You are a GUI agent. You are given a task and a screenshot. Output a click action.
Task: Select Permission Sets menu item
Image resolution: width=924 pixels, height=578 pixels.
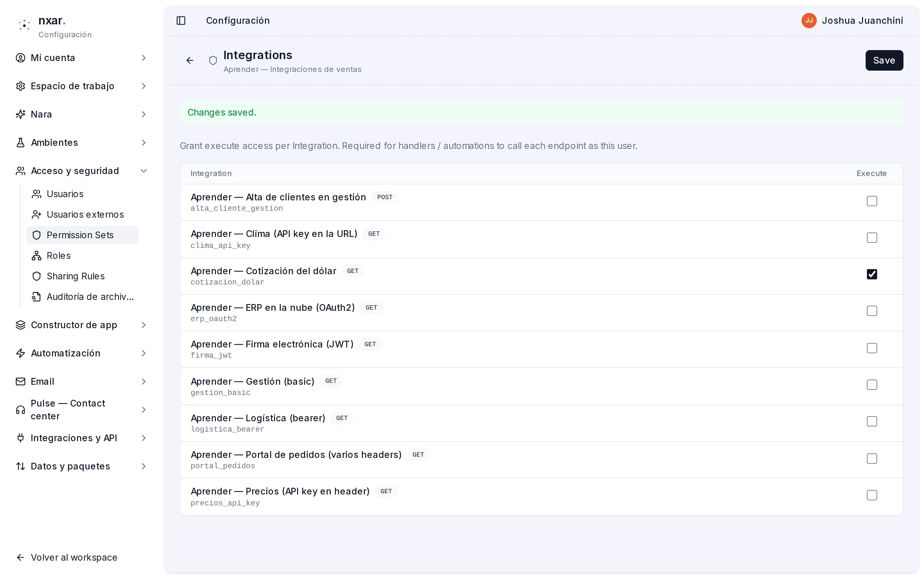tap(82, 235)
